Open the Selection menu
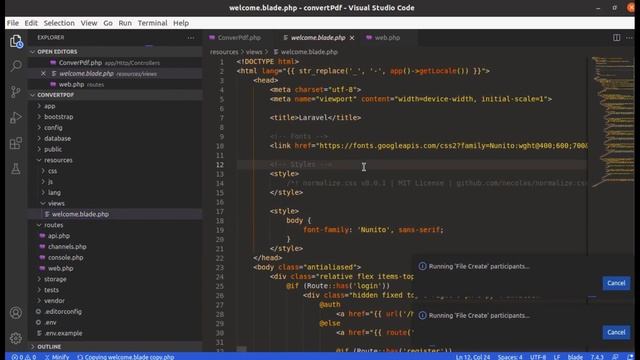 coord(59,23)
